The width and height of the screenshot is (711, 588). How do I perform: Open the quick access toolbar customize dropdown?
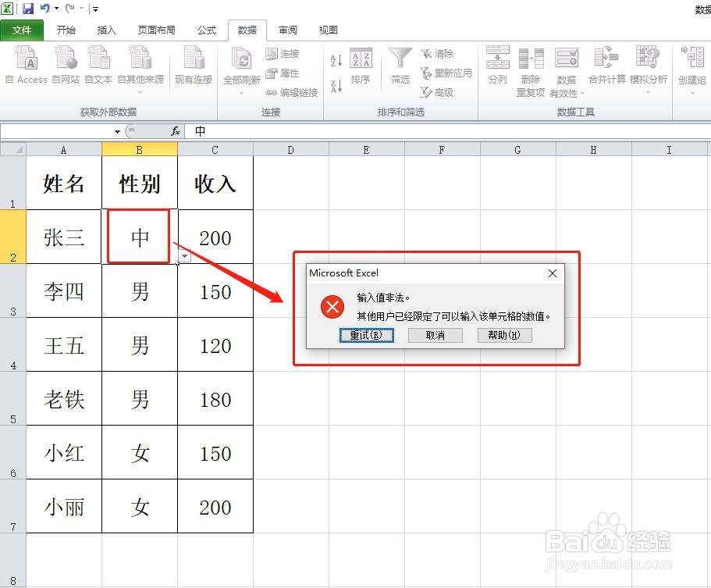point(95,8)
